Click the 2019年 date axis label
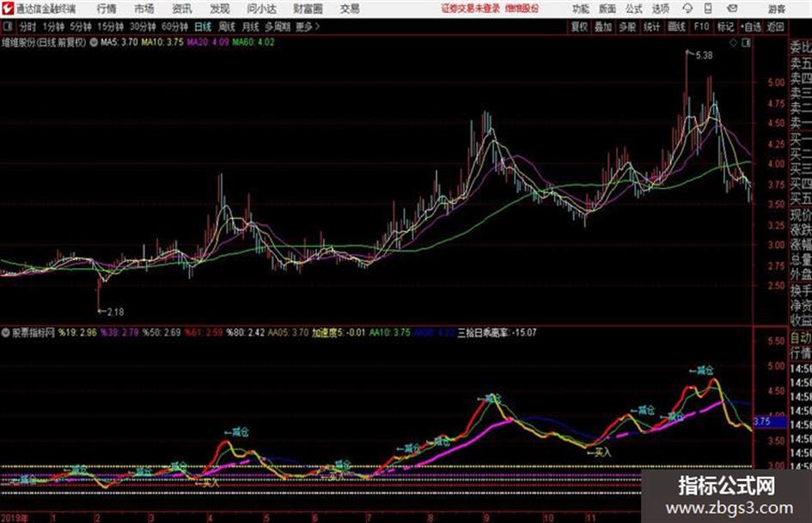 [15, 517]
